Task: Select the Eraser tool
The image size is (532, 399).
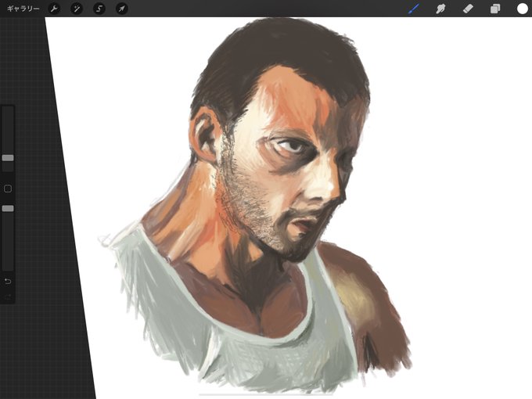Action: click(x=468, y=9)
